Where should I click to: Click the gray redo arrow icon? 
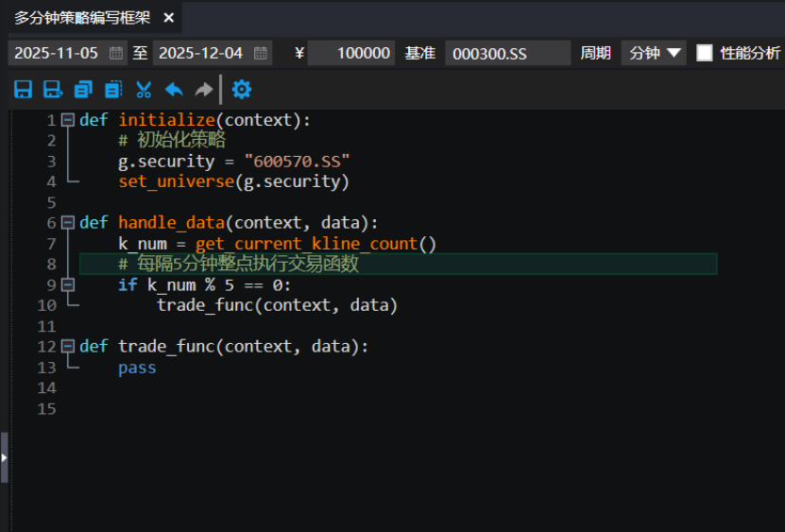(x=203, y=90)
